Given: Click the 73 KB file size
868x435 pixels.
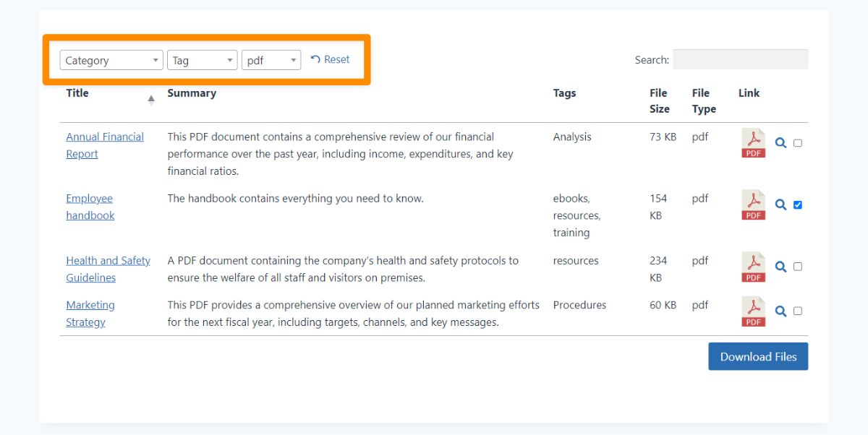Looking at the screenshot, I should click(x=663, y=137).
